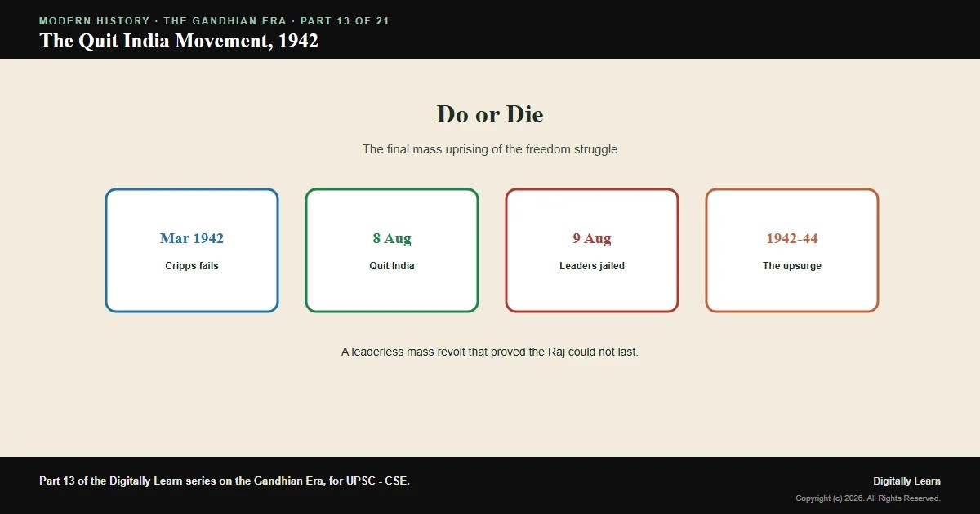Click the "Mar 1942" date text
The height and width of the screenshot is (514, 980).
(x=192, y=238)
